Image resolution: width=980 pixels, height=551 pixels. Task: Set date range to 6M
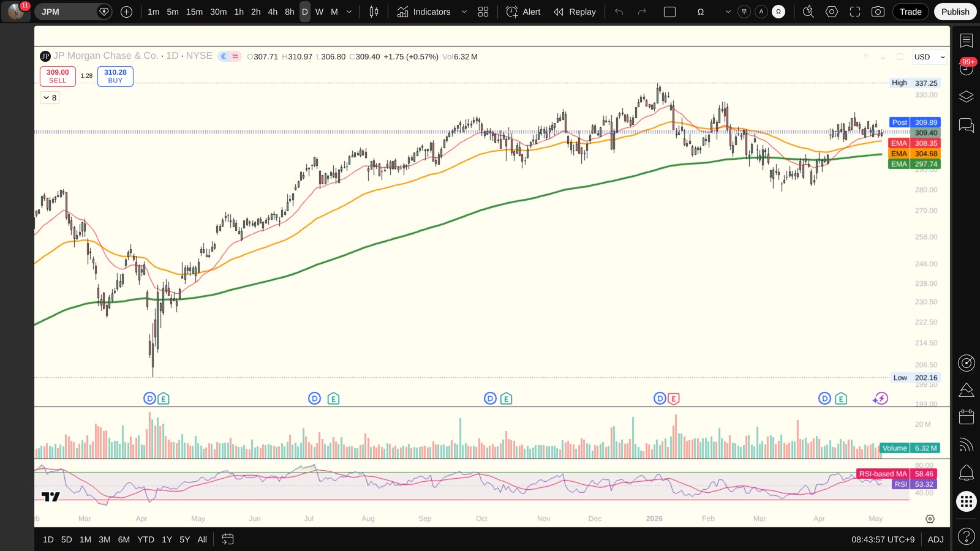(x=124, y=539)
